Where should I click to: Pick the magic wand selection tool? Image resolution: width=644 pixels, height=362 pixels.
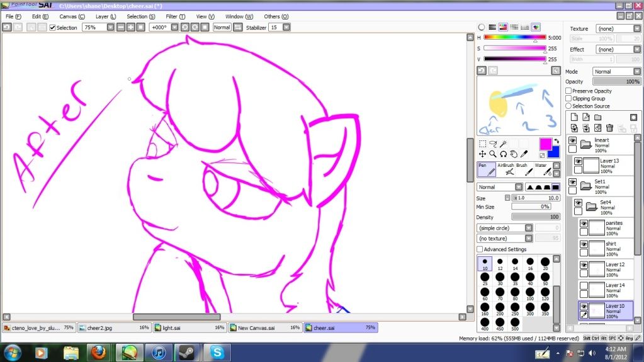tap(503, 144)
